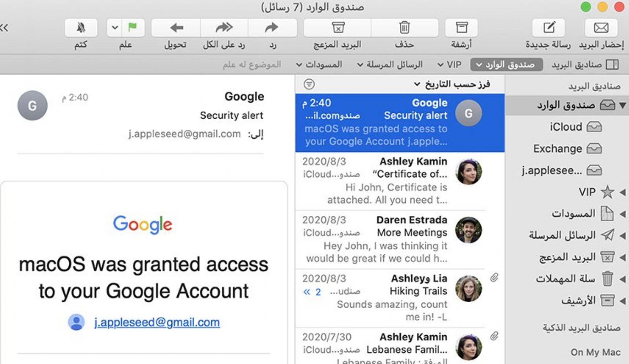
Task: Expand الأرشيف disclosure triangle
Action: pyautogui.click(x=623, y=301)
